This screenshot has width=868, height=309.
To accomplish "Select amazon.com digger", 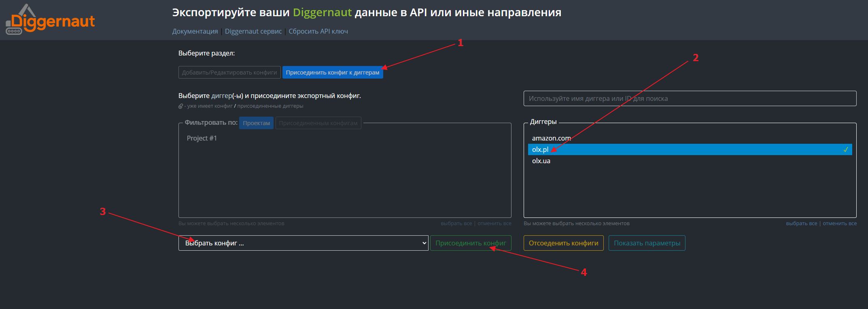I will 690,138.
